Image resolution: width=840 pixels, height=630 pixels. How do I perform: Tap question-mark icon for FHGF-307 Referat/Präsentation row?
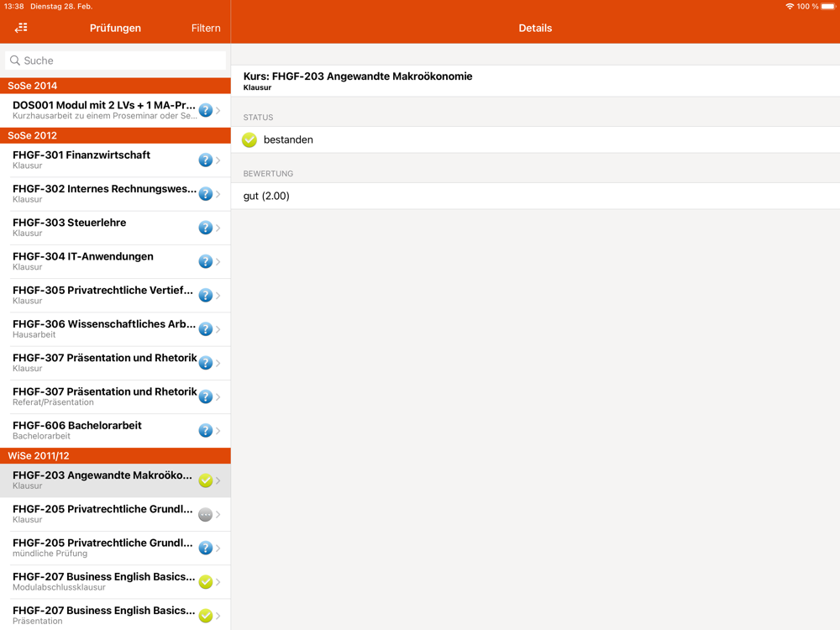(x=206, y=397)
